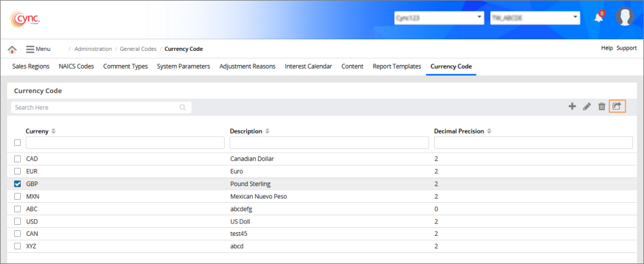Click the add new currency plus icon
This screenshot has width=644, height=264.
572,107
